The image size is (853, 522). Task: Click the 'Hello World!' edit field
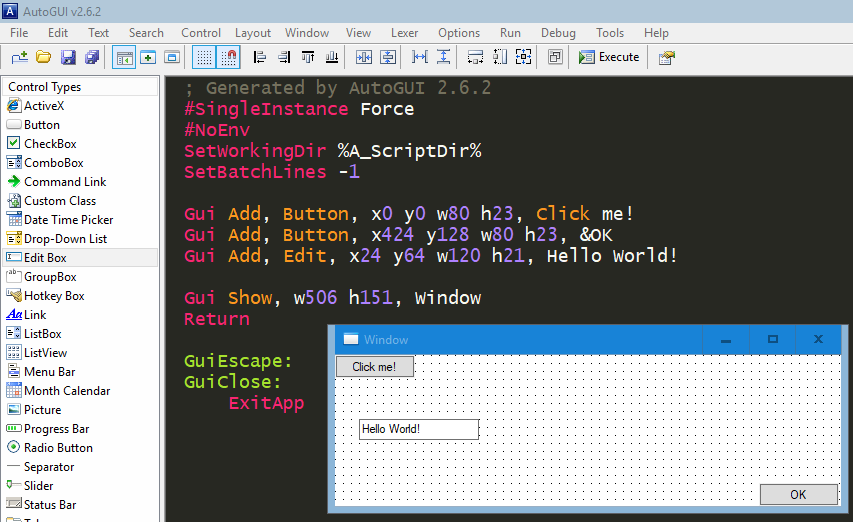419,429
